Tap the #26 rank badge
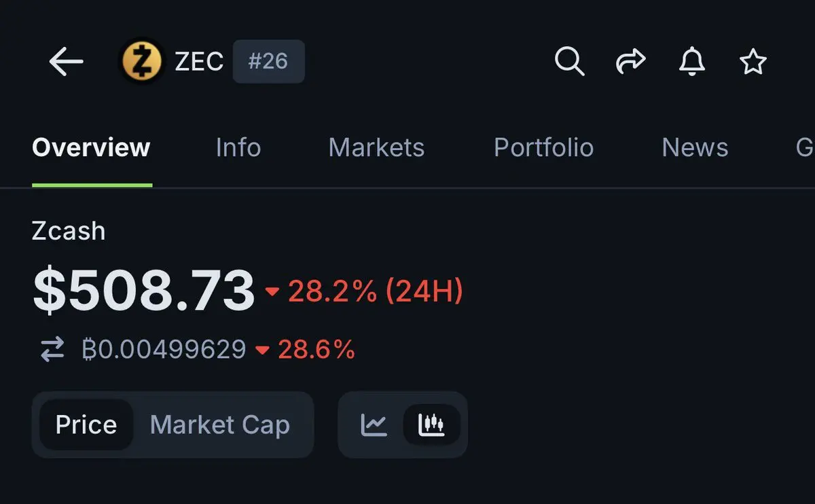The width and height of the screenshot is (815, 504). [x=268, y=62]
